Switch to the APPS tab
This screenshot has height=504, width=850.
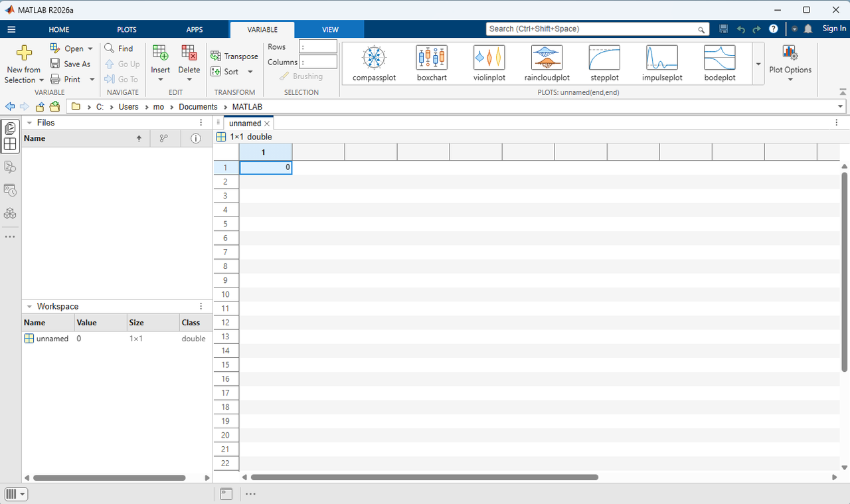[x=195, y=29]
